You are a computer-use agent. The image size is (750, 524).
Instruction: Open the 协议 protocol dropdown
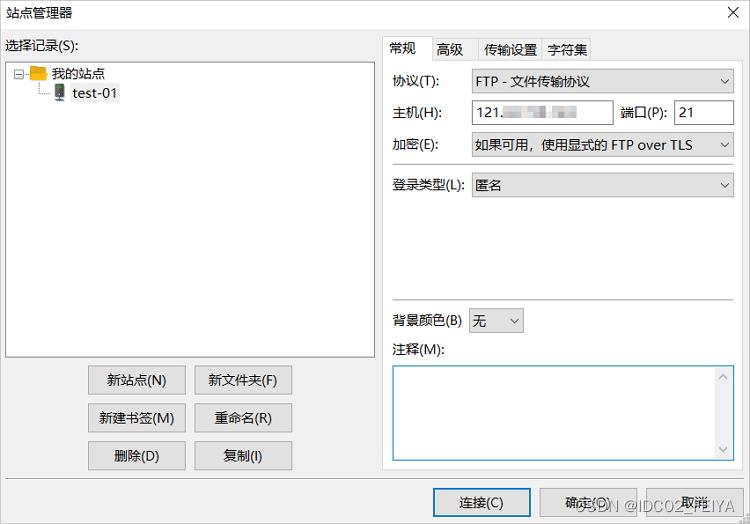[603, 81]
